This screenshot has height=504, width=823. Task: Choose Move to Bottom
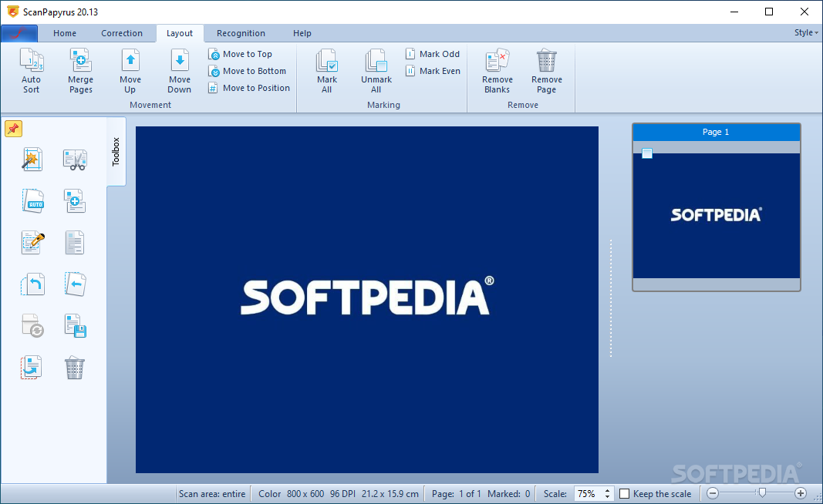click(248, 71)
